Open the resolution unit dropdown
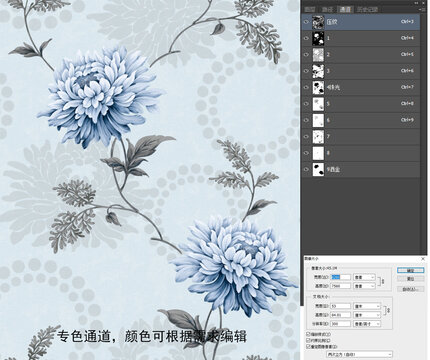The image size is (430, 360). click(x=367, y=324)
